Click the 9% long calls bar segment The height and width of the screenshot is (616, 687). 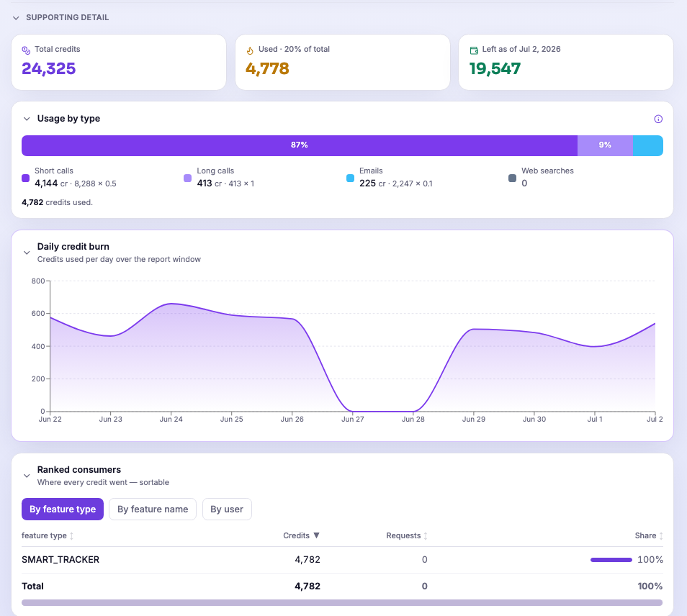click(605, 145)
